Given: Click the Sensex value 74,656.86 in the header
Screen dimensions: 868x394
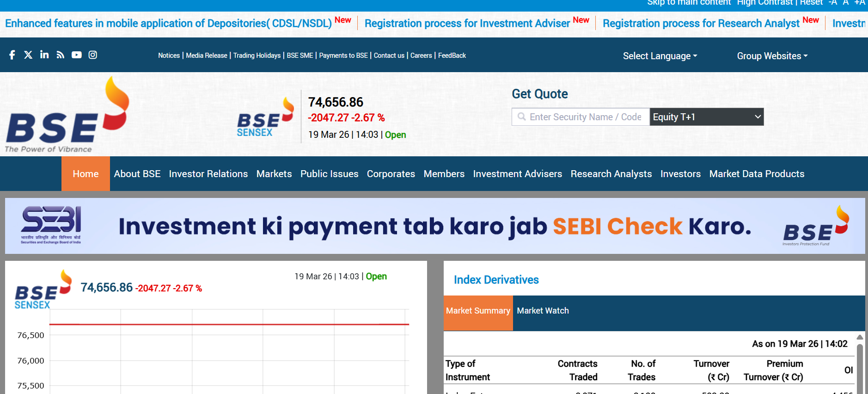Looking at the screenshot, I should (336, 102).
